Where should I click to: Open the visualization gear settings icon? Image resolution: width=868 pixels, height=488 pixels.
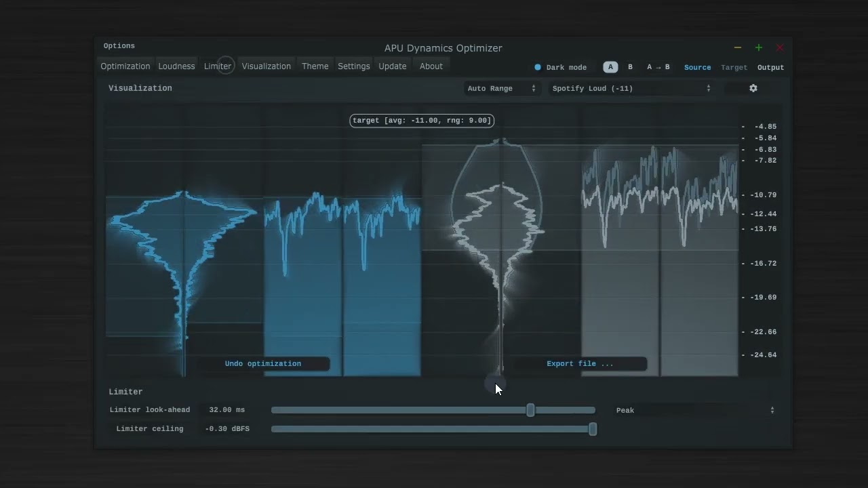753,88
